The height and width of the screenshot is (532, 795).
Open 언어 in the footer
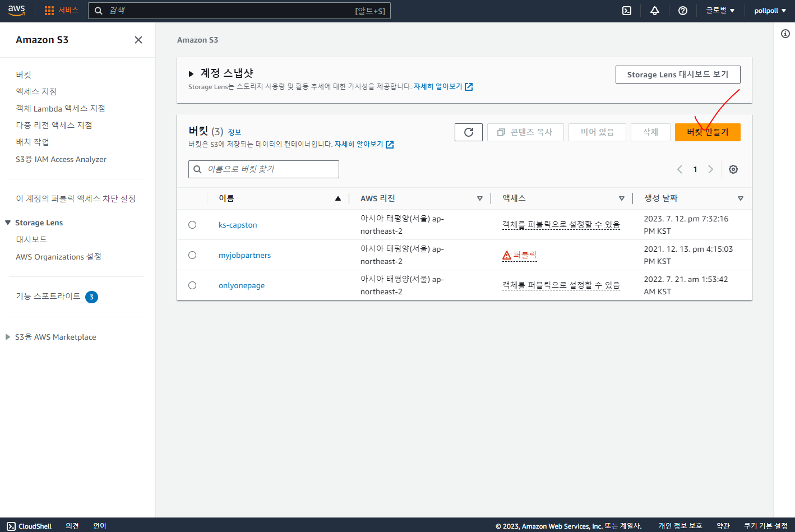[100, 526]
